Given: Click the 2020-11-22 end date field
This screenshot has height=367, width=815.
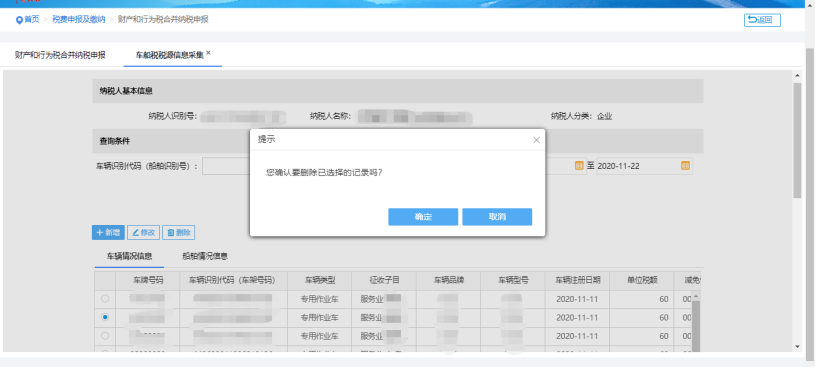Looking at the screenshot, I should [x=645, y=166].
